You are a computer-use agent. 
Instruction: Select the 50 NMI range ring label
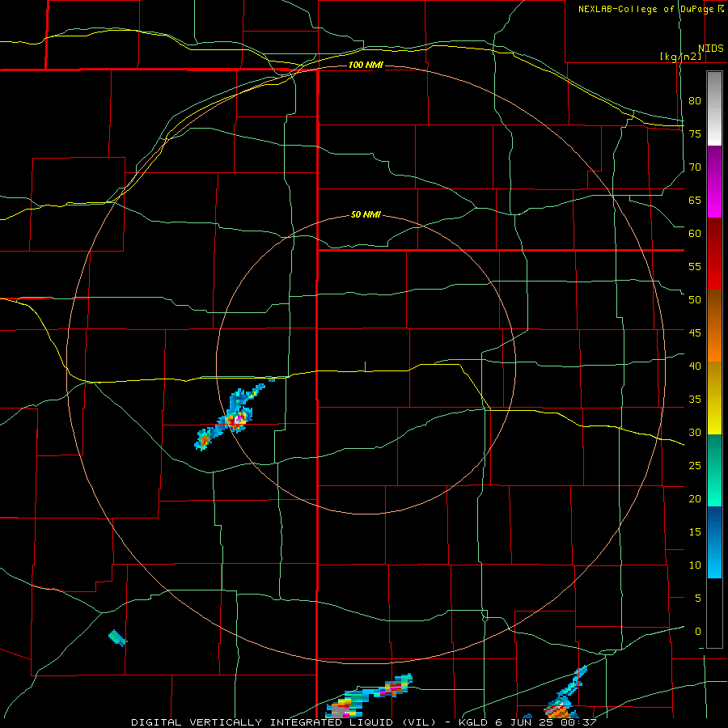366,214
